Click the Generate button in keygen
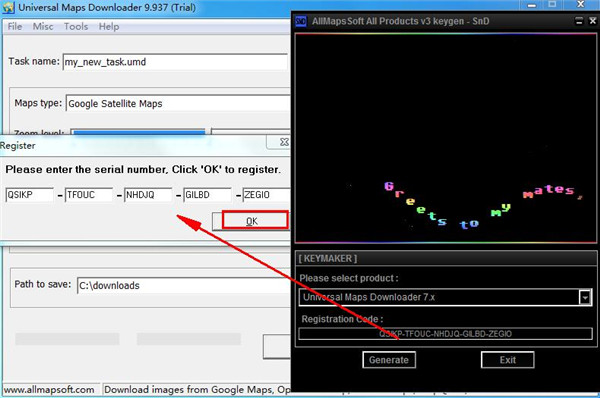This screenshot has width=600, height=398. 389,360
